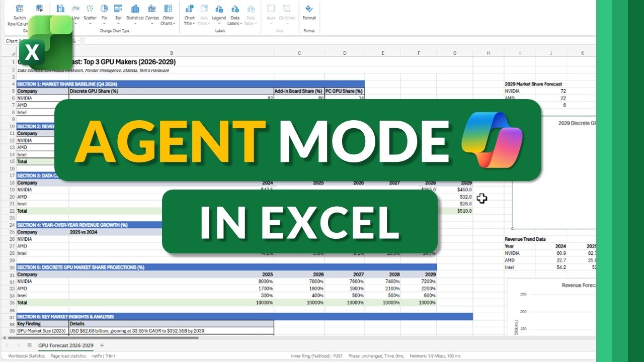The width and height of the screenshot is (644, 362).
Task: Select column H header
Action: (489, 53)
